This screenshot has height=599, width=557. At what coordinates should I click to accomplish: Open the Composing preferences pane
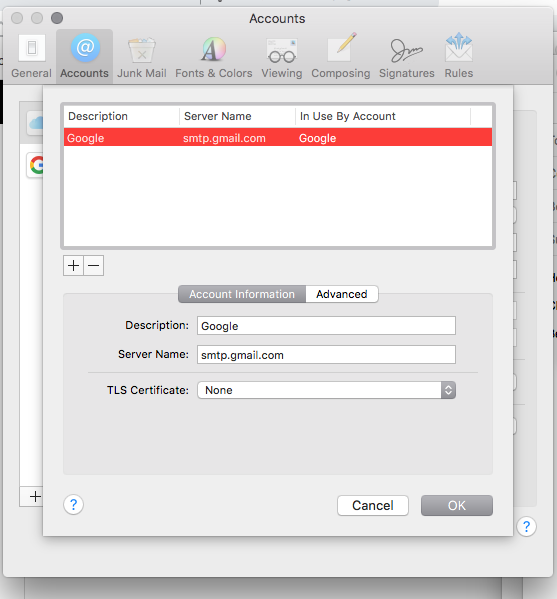coord(340,56)
